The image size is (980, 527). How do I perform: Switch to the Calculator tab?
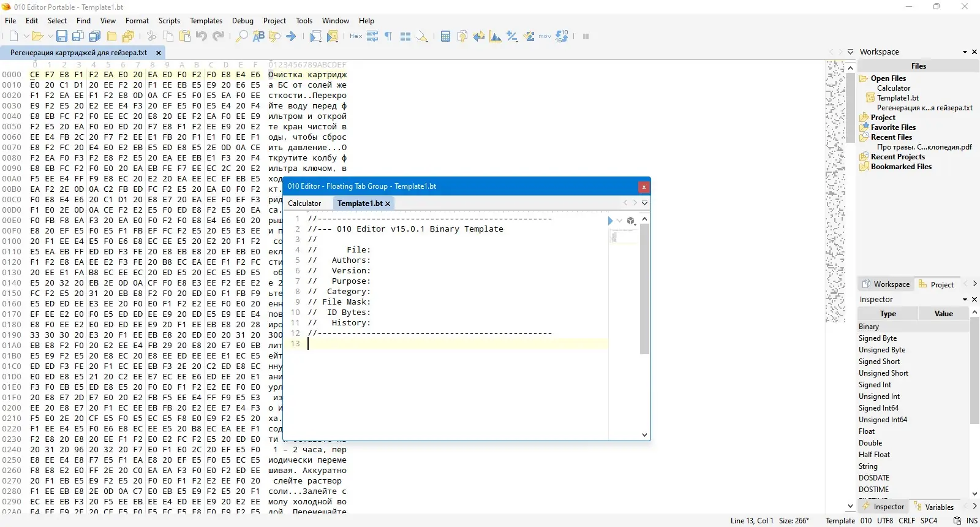[304, 203]
